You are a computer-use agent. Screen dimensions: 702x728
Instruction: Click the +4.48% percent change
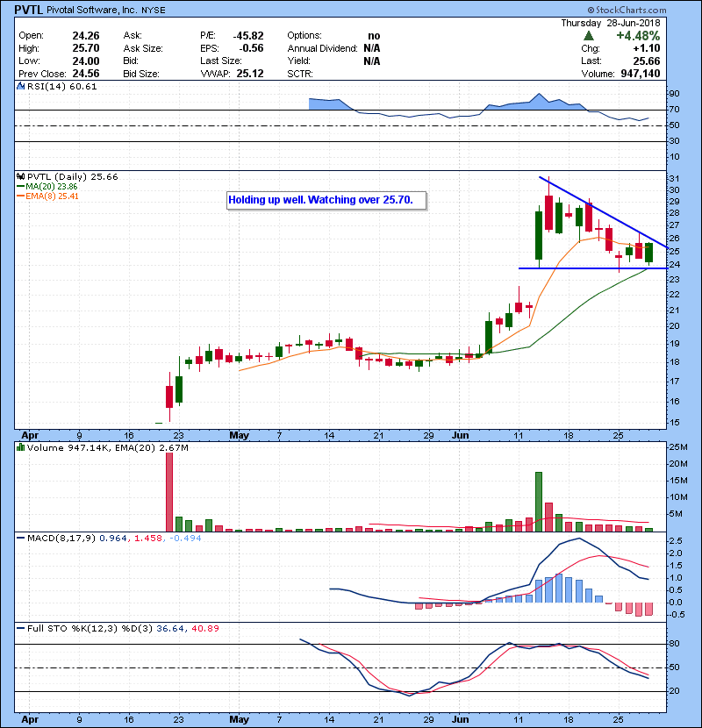pyautogui.click(x=638, y=36)
